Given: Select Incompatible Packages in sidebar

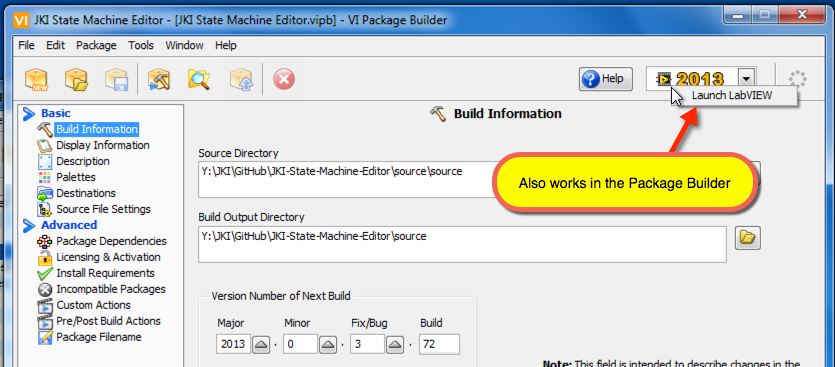Looking at the screenshot, I should tap(111, 289).
